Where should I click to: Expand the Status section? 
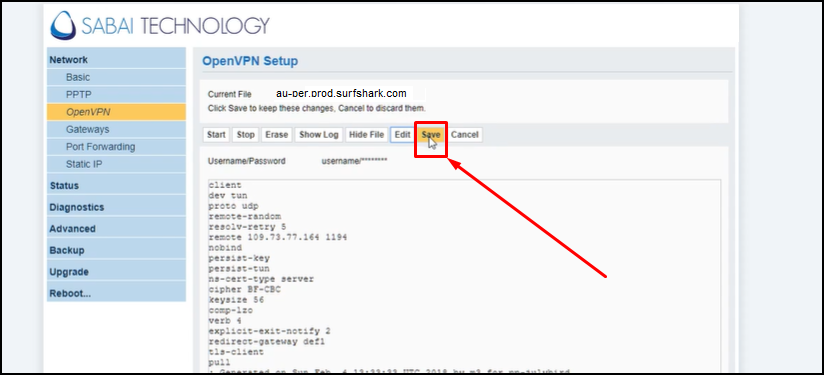116,185
